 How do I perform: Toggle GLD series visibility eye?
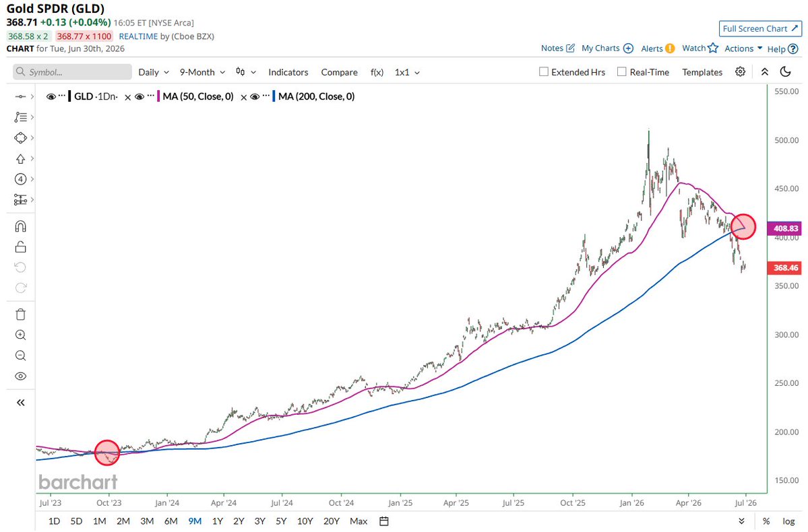(51, 96)
